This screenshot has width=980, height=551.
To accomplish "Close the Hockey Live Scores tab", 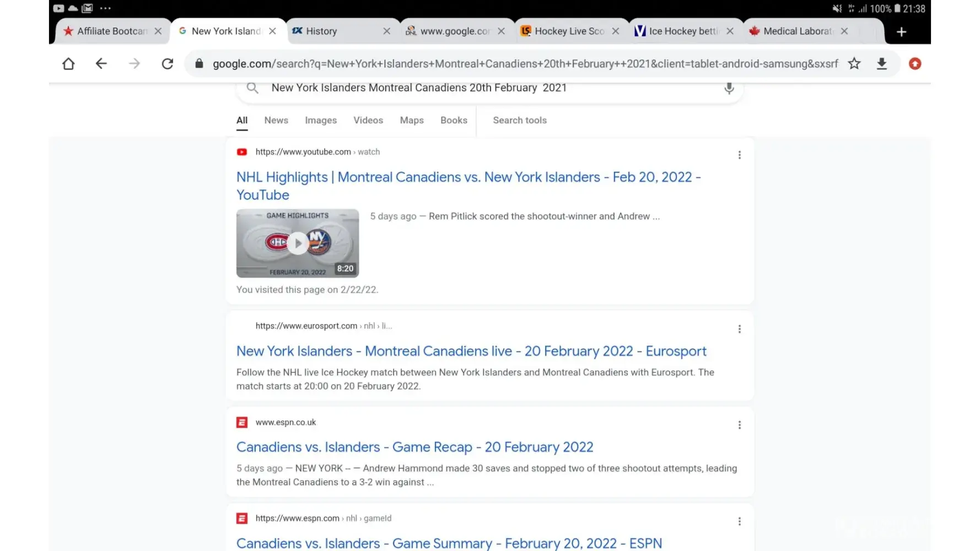I will (x=616, y=31).
